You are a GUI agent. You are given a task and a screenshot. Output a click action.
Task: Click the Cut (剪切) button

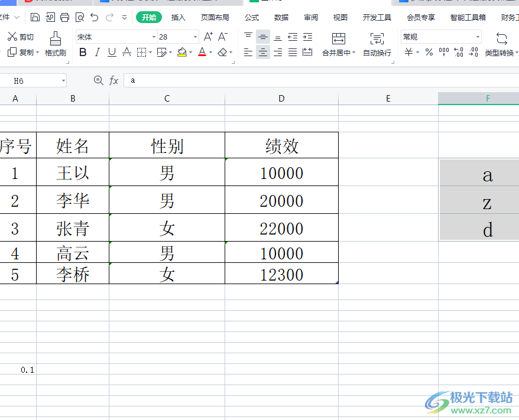point(21,37)
